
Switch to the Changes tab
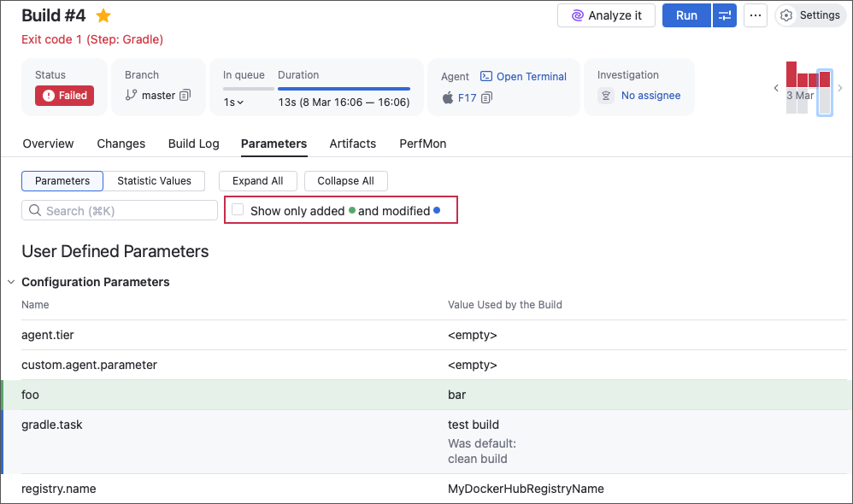click(121, 144)
